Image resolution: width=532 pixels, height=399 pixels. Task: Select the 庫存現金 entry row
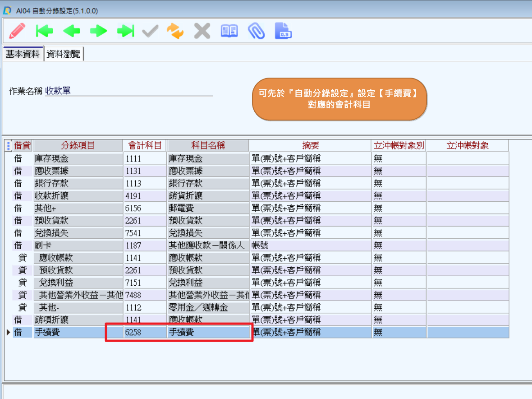coord(78,158)
